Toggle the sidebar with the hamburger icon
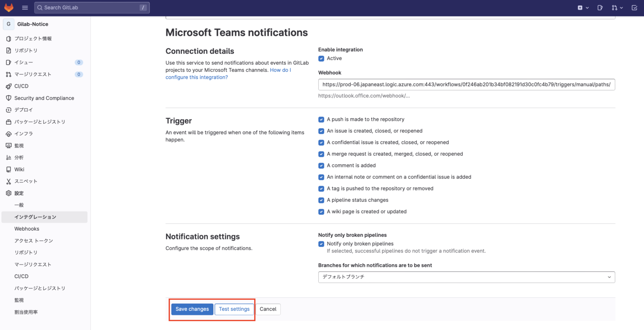The image size is (644, 330). click(x=25, y=7)
